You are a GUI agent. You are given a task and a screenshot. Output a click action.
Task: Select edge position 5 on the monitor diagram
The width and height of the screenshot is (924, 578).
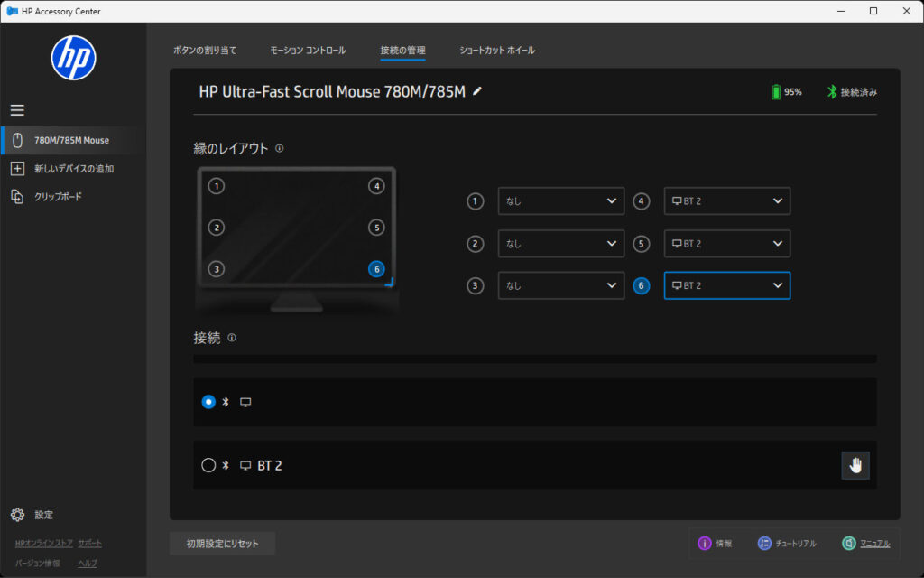click(x=376, y=228)
